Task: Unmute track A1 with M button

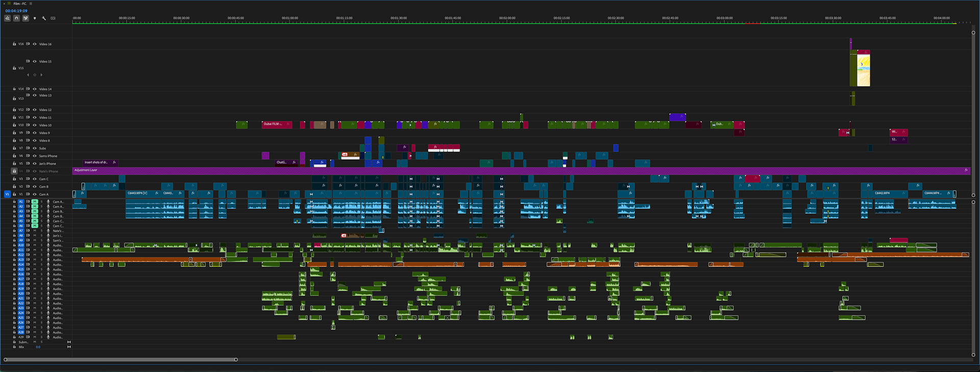Action: 35,202
